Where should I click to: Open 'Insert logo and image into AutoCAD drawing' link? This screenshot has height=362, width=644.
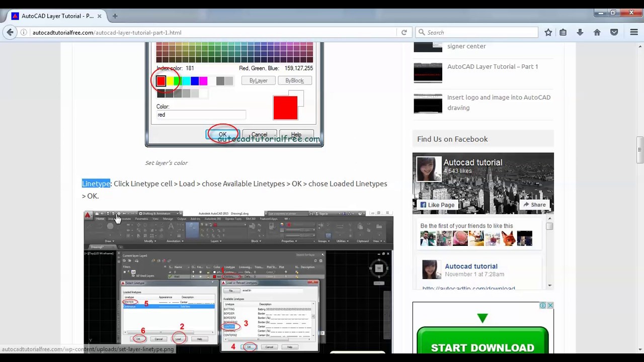(x=499, y=102)
